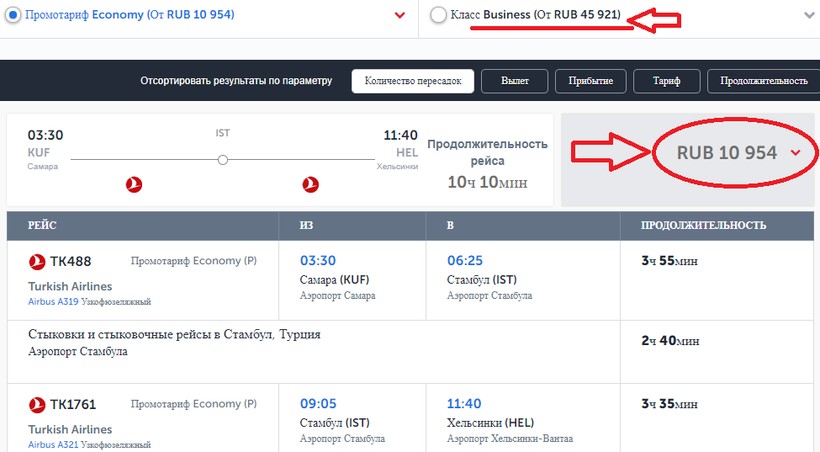Click the Turkish Airlines logo beside TK1761

[38, 405]
